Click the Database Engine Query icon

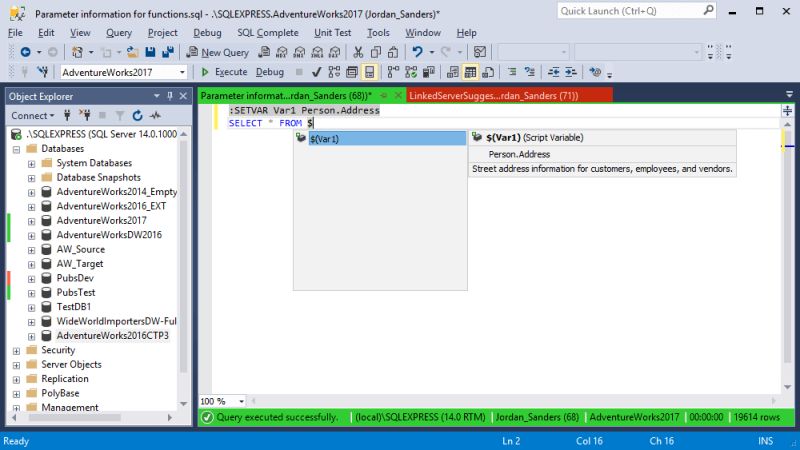pos(264,52)
